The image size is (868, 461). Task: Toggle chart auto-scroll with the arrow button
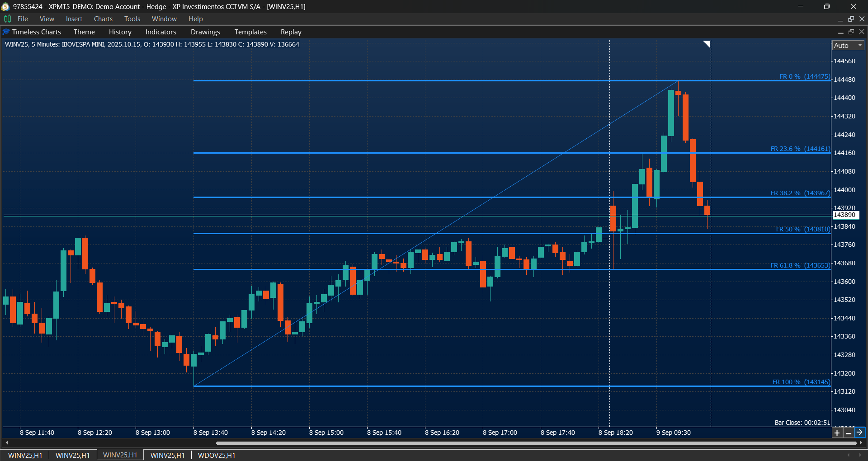tap(859, 433)
